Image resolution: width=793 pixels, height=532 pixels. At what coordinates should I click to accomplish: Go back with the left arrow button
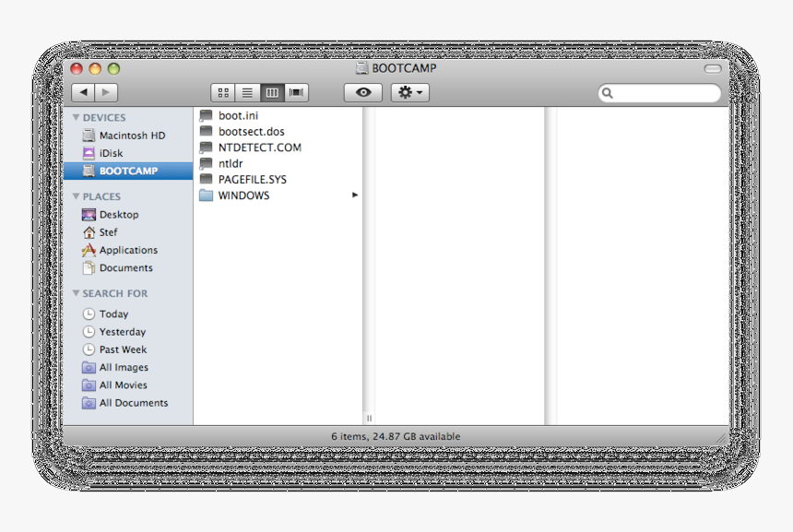coord(83,92)
